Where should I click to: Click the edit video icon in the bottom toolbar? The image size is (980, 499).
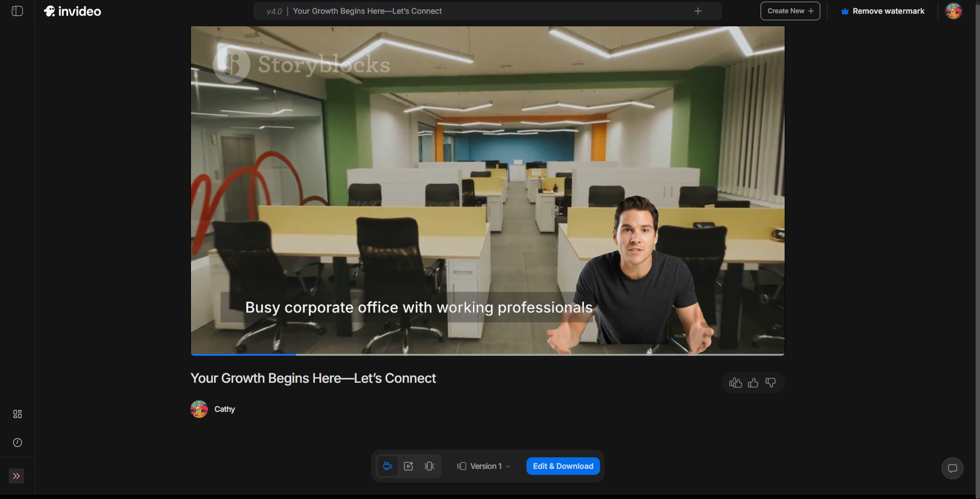point(408,466)
